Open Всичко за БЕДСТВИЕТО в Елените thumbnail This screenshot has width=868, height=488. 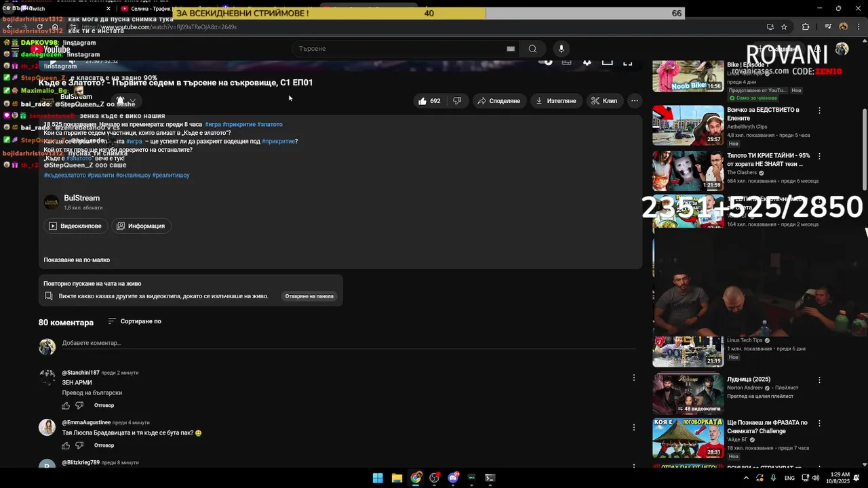coord(688,125)
